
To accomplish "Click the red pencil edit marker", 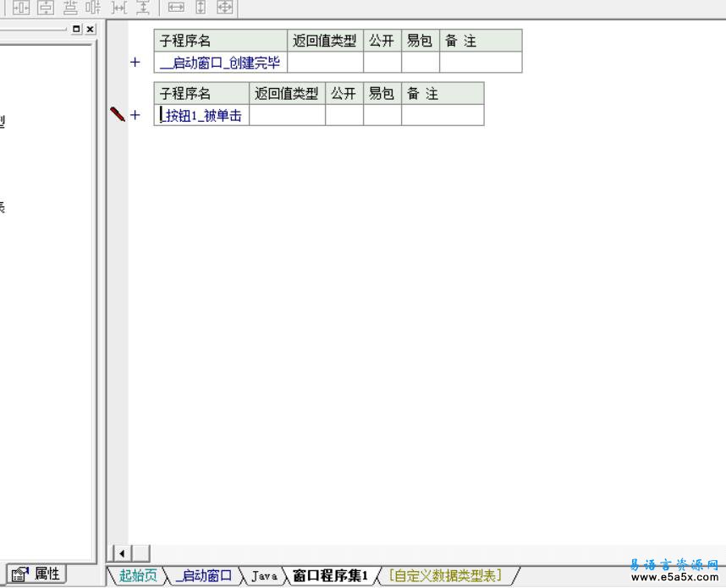I will click(x=118, y=114).
